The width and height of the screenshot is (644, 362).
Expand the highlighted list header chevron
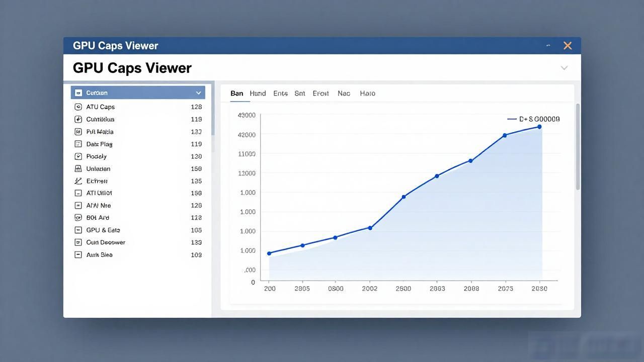tap(198, 93)
